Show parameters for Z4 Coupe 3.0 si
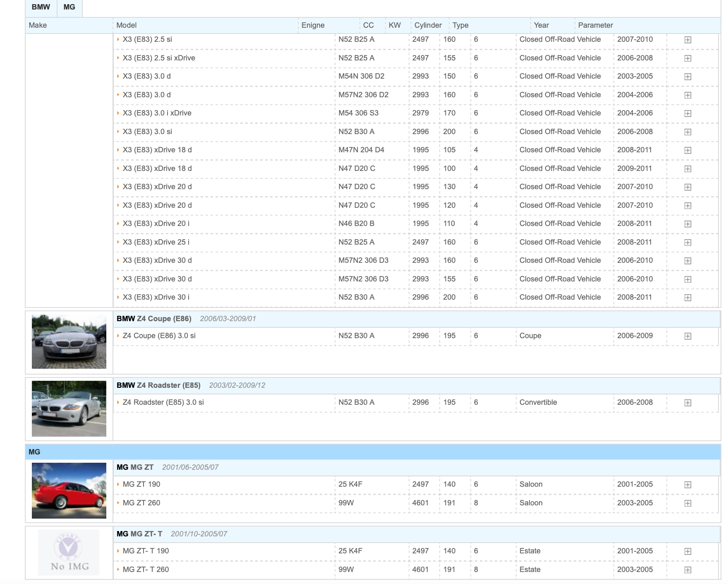Screen dimensions: 728x584 coord(687,336)
